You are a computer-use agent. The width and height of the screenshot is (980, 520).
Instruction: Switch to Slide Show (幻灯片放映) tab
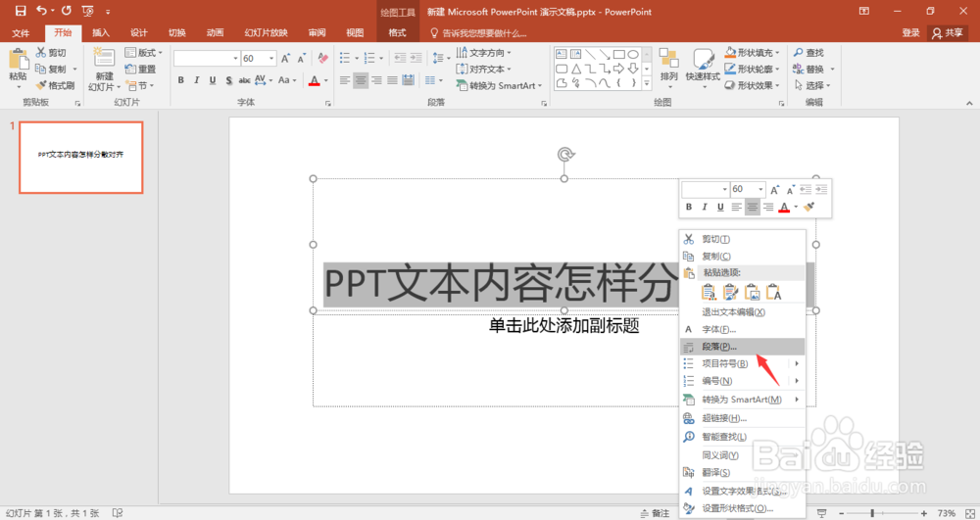[x=267, y=32]
